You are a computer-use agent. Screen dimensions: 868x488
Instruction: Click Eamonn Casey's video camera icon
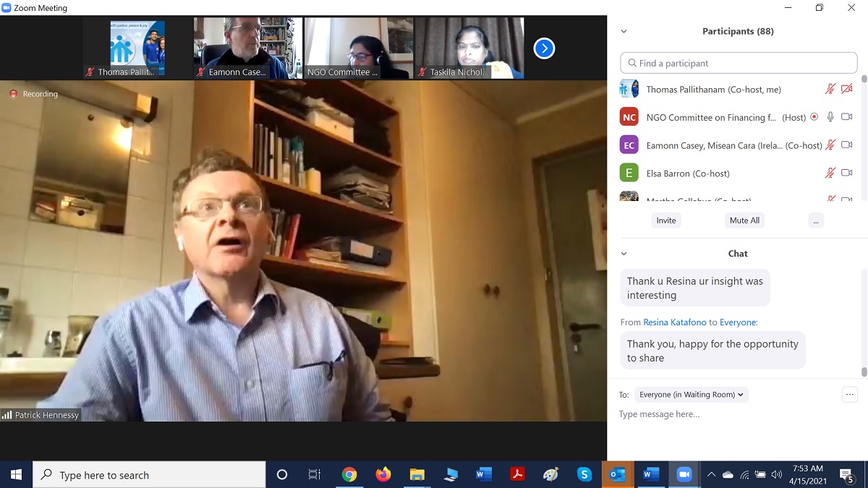(x=847, y=145)
